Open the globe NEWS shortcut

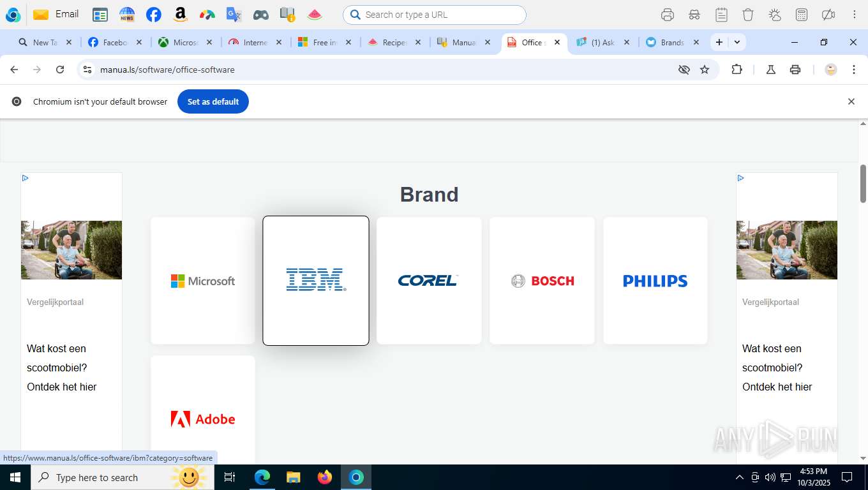(127, 15)
